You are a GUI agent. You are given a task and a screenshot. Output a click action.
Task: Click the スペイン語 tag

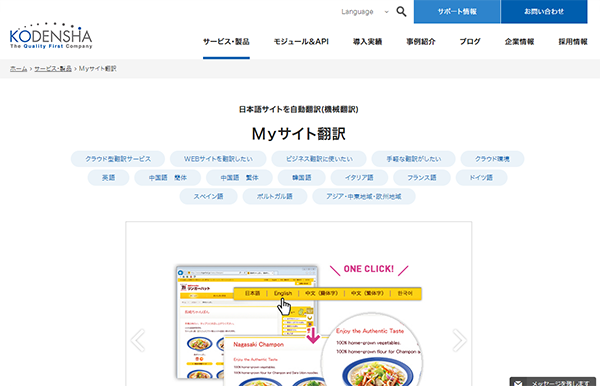pos(209,196)
